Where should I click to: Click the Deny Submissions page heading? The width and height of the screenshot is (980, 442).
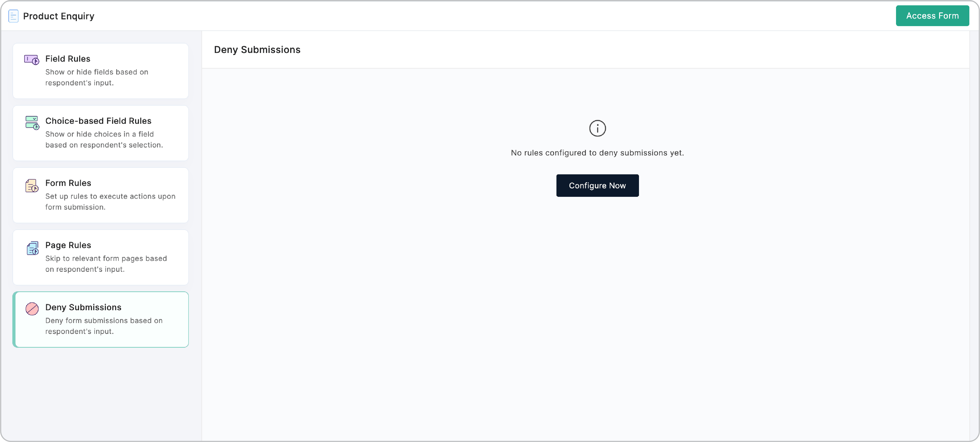click(257, 50)
